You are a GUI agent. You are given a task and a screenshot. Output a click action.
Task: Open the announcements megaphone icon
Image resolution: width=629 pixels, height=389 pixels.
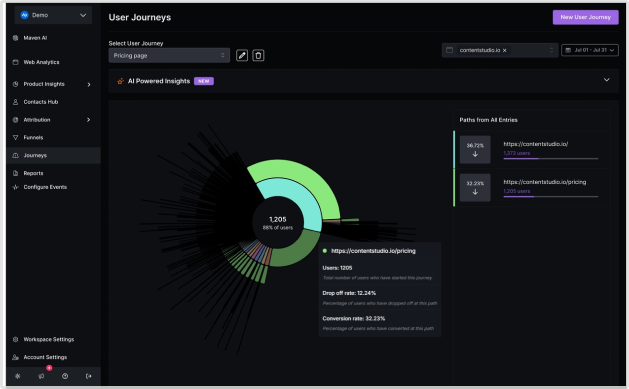(x=41, y=376)
